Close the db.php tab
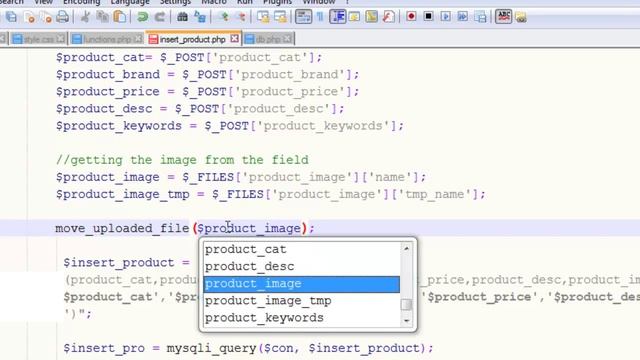 [x=287, y=39]
